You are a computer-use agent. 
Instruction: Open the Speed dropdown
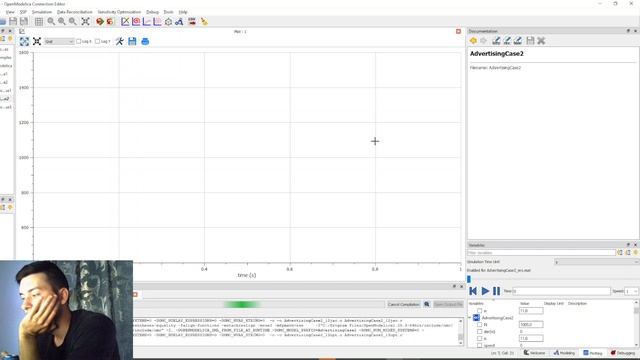(x=631, y=291)
